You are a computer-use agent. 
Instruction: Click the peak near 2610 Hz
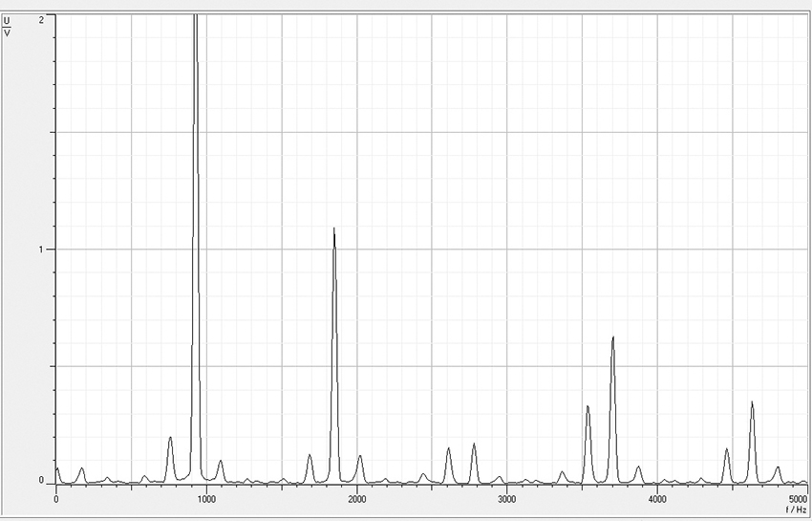pyautogui.click(x=448, y=448)
